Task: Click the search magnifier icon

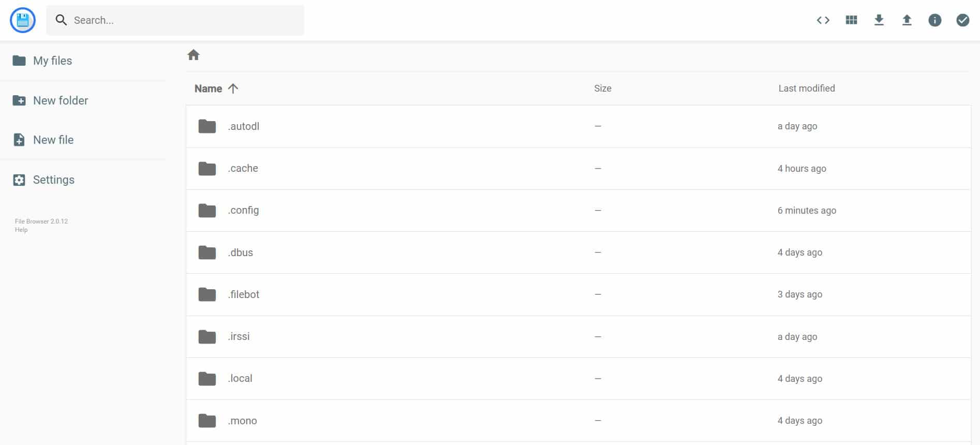Action: coord(62,20)
